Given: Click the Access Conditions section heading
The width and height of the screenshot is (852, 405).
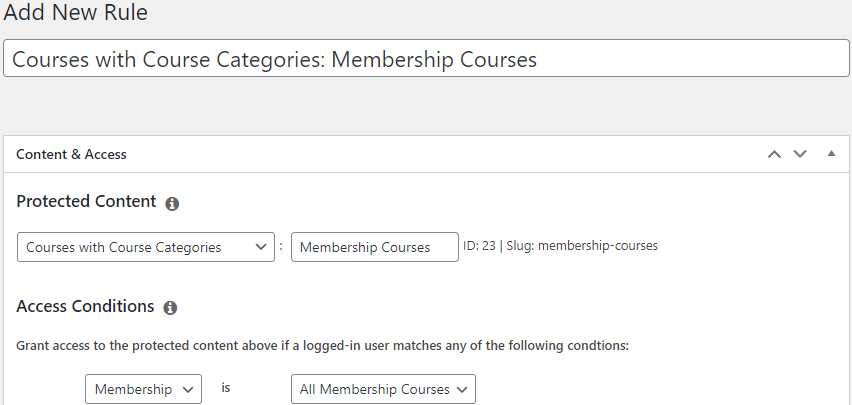Looking at the screenshot, I should pyautogui.click(x=85, y=306).
